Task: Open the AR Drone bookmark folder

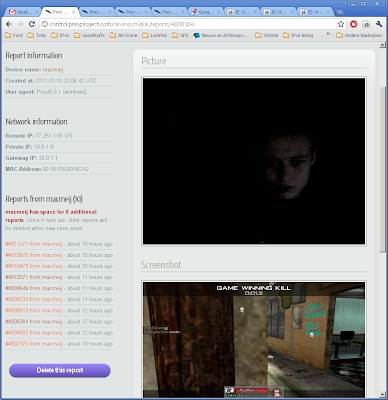Action: (123, 35)
